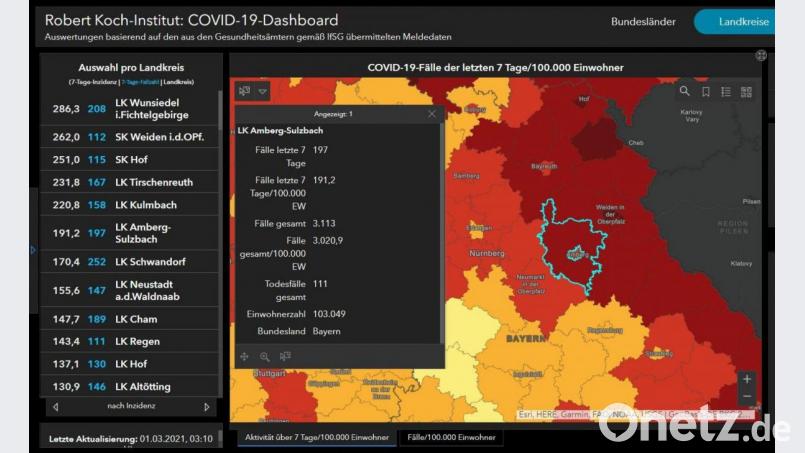Click popup footer selection flag icon

point(285,356)
